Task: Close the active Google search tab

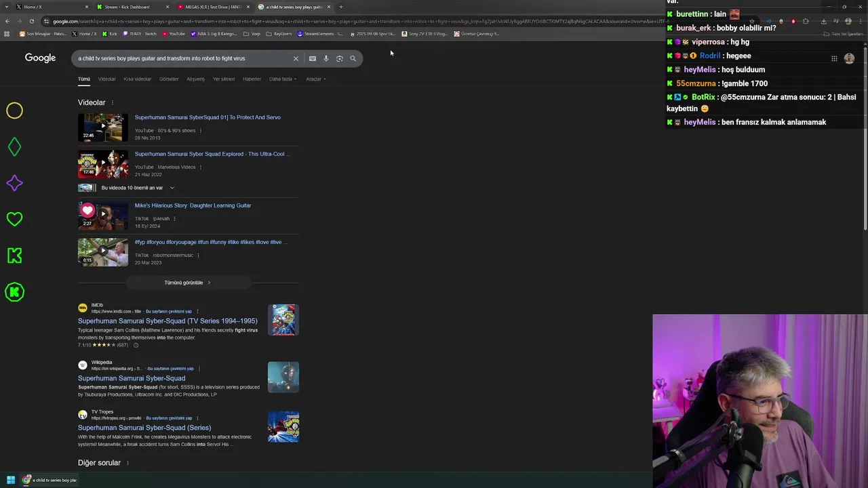Action: coord(329,7)
